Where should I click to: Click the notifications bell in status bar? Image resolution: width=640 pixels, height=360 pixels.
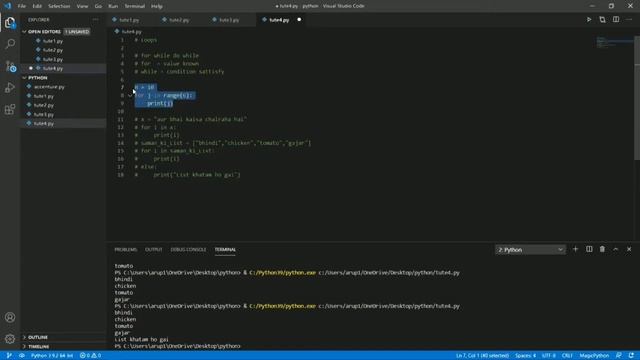pos(631,356)
